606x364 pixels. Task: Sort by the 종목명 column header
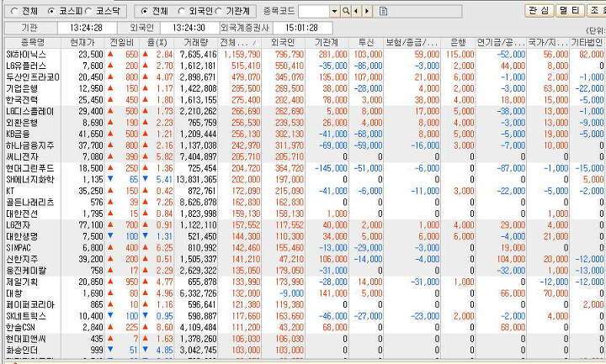[33, 43]
